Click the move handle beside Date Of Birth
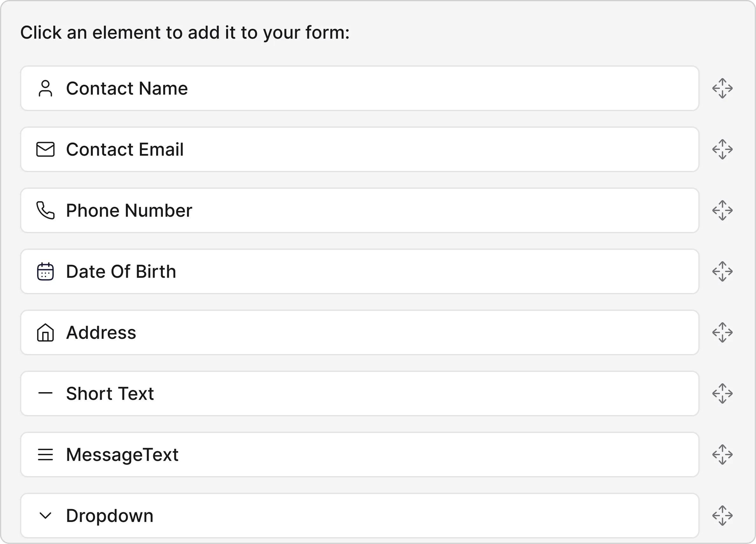This screenshot has height=544, width=756. coord(722,272)
